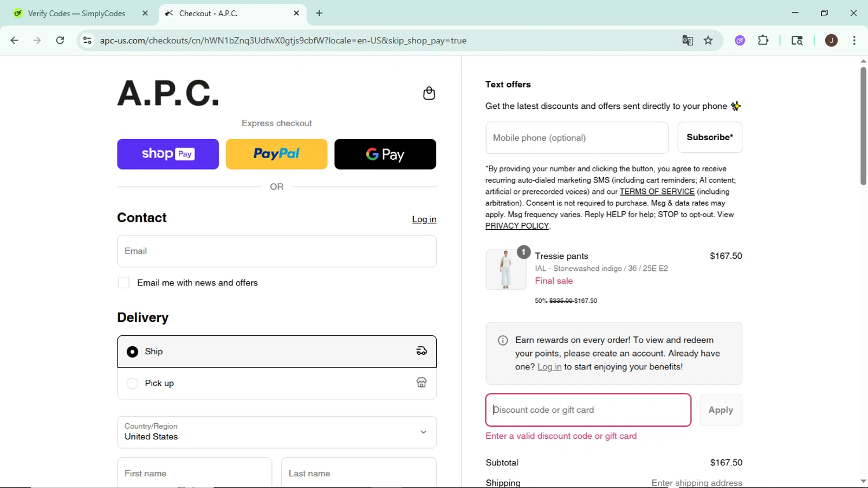The height and width of the screenshot is (488, 868).
Task: Bookmark this page with the star
Action: point(708,41)
